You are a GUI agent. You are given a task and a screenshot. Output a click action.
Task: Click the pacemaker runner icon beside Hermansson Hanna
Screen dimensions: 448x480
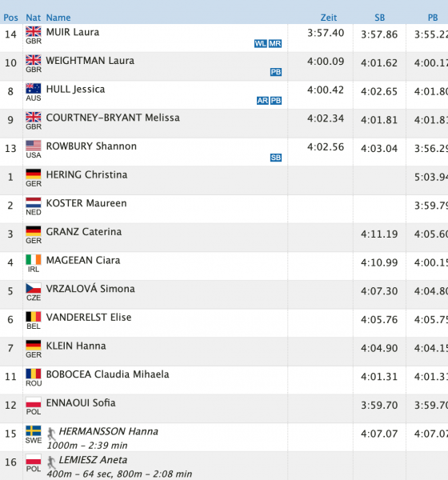[51, 434]
